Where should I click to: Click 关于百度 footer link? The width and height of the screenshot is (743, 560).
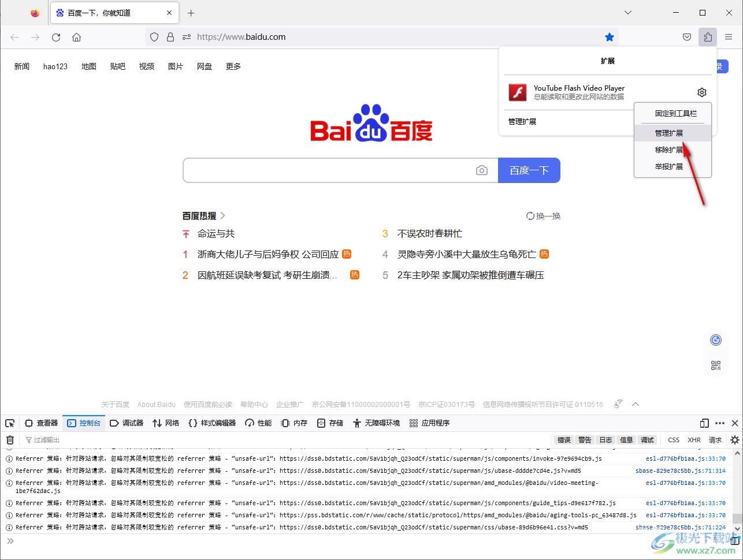pyautogui.click(x=116, y=405)
